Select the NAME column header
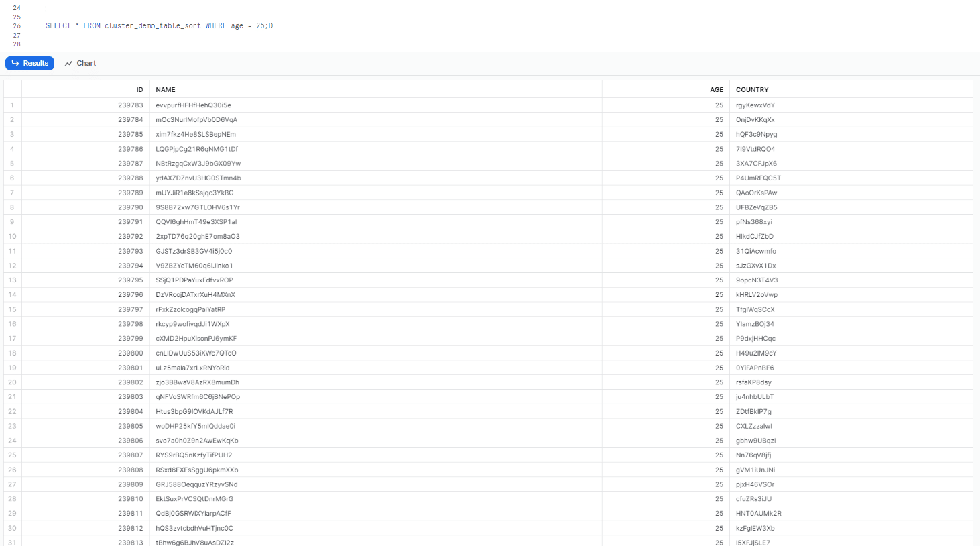This screenshot has width=980, height=546. (x=166, y=89)
